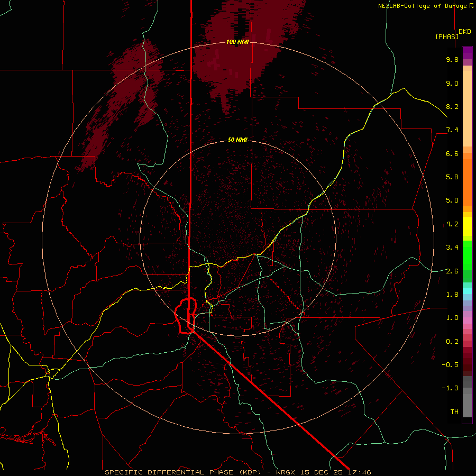Select the purple top segment of color scale

pos(467,53)
